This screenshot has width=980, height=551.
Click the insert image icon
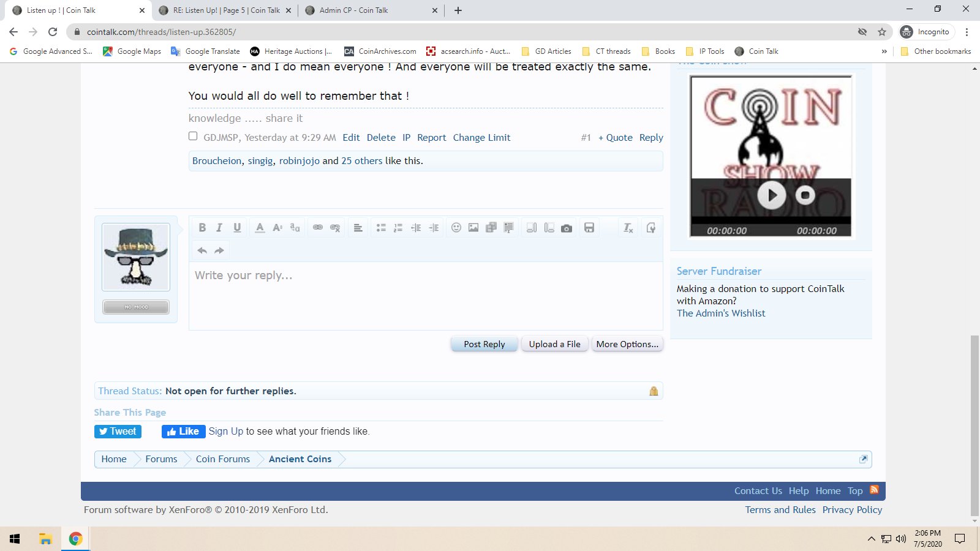tap(473, 228)
